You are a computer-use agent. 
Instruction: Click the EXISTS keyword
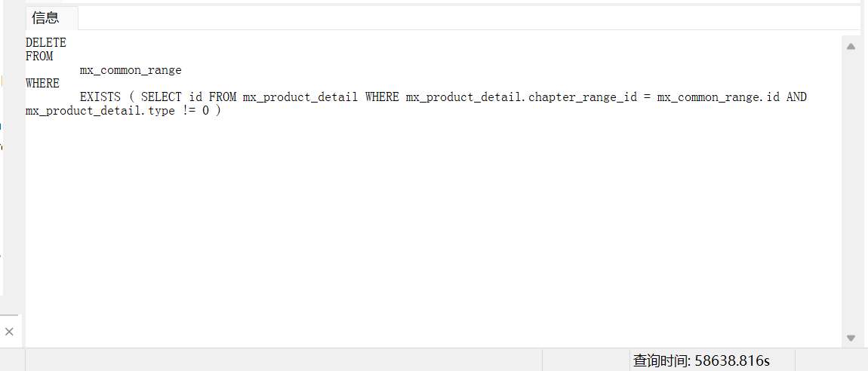(100, 97)
